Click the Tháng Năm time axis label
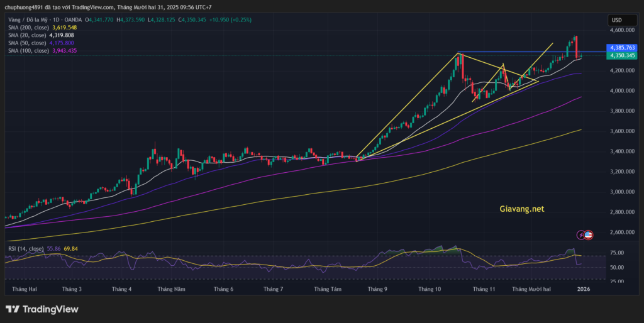The height and width of the screenshot is (323, 644). coord(171,289)
